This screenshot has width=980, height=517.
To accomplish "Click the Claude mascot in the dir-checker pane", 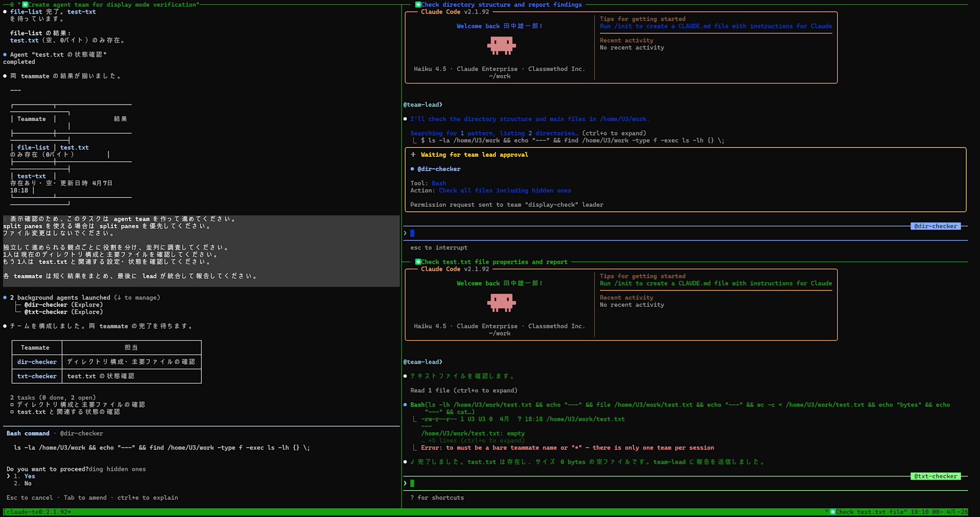I will click(501, 46).
